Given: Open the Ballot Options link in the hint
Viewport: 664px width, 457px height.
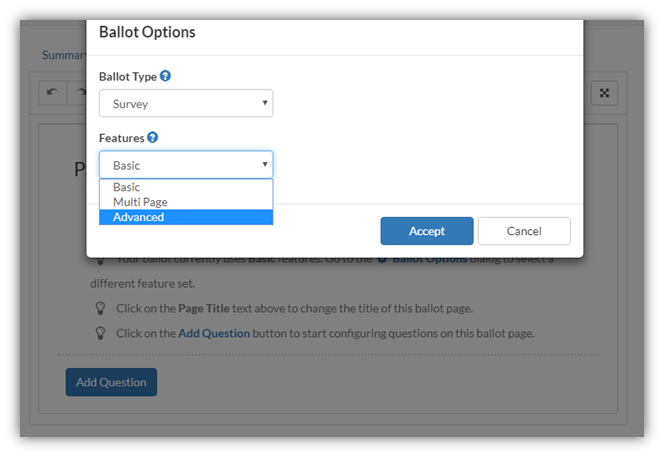Looking at the screenshot, I should click(x=429, y=260).
